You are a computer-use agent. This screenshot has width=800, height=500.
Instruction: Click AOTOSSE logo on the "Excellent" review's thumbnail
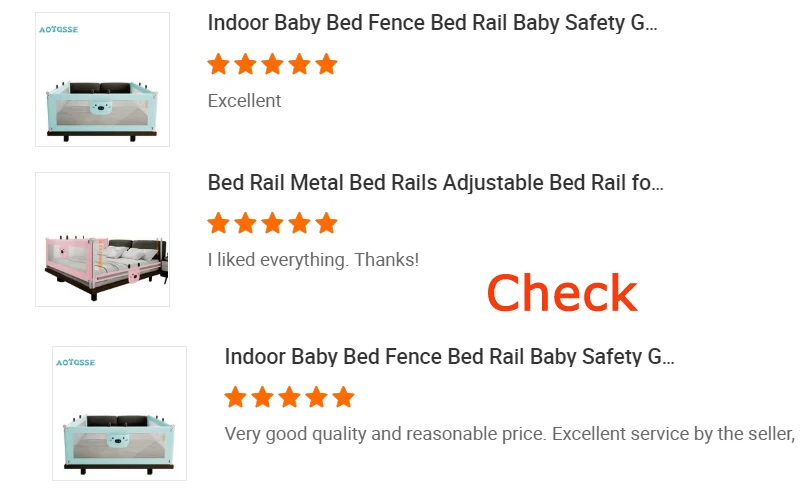60,29
